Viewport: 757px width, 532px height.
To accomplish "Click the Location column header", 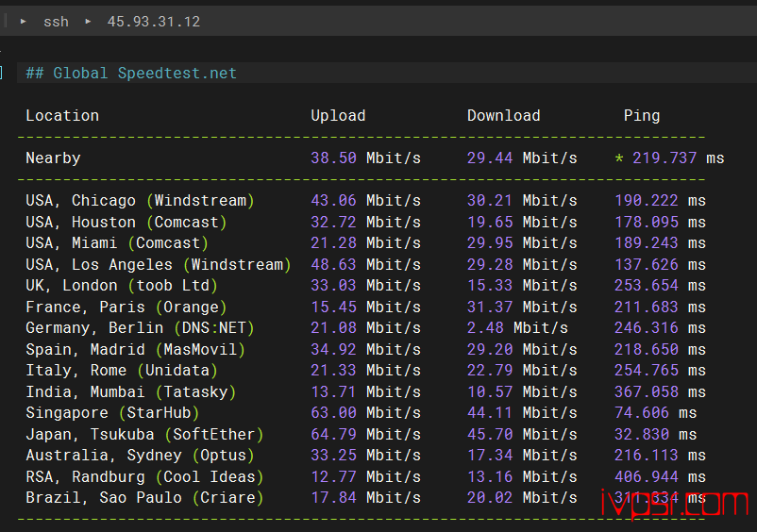I will coord(62,116).
